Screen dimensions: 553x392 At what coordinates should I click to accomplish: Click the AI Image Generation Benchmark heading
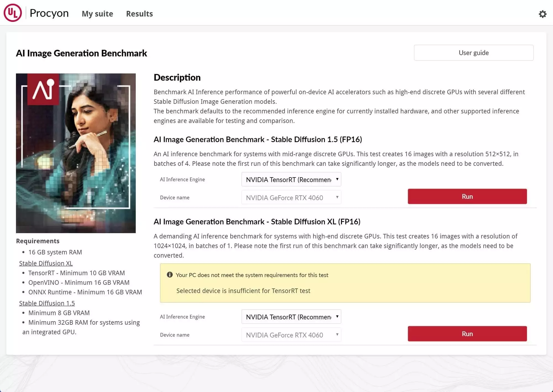click(82, 53)
